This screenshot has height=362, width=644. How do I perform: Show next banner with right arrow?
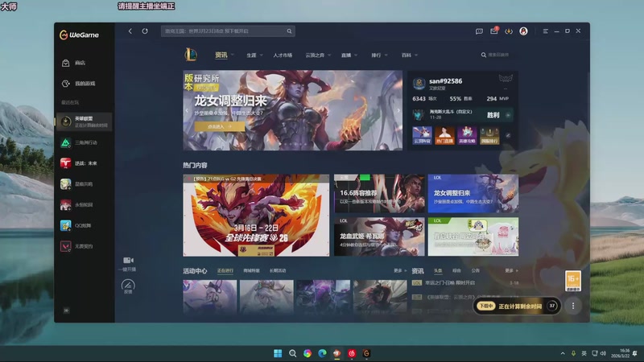(398, 110)
